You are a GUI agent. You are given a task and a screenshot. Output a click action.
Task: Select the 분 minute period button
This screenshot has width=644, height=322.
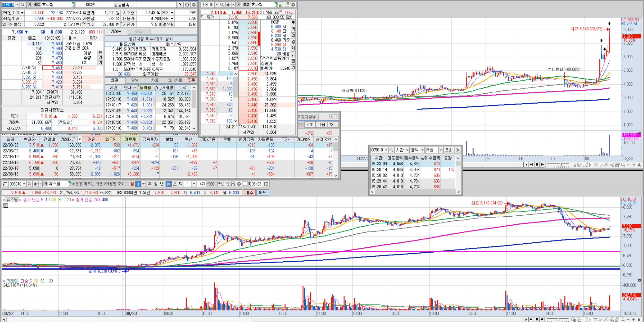168,184
